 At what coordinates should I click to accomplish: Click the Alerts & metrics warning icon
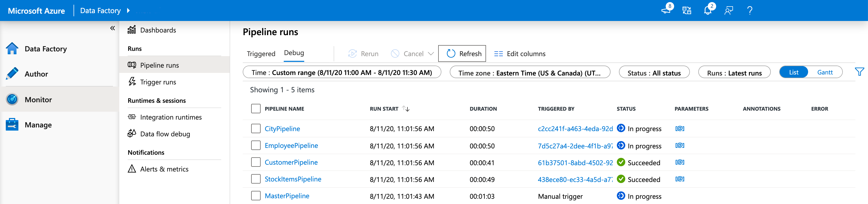point(132,168)
